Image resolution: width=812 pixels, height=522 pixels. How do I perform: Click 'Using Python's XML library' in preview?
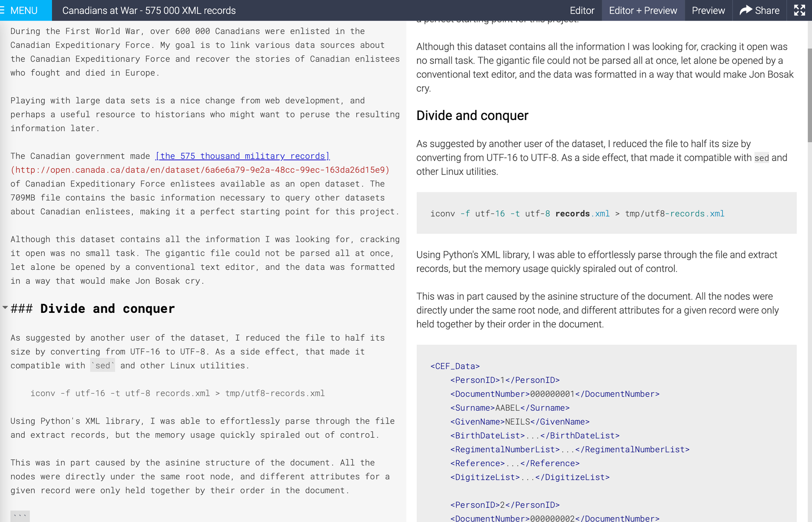597,261
